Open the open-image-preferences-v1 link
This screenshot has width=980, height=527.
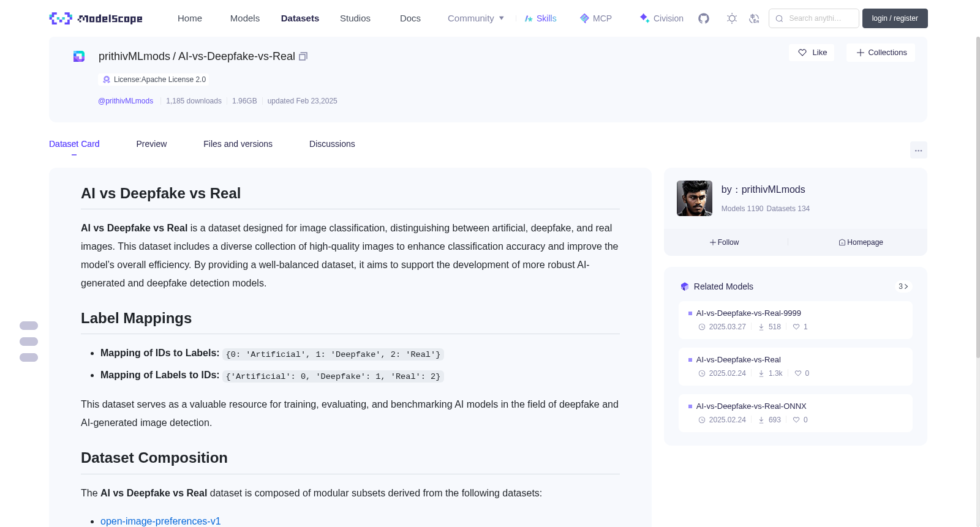click(160, 521)
